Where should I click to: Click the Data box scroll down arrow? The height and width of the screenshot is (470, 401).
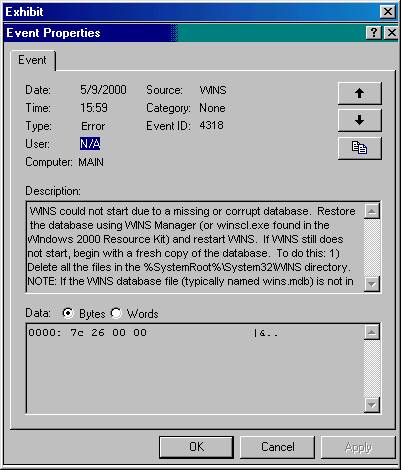372,405
